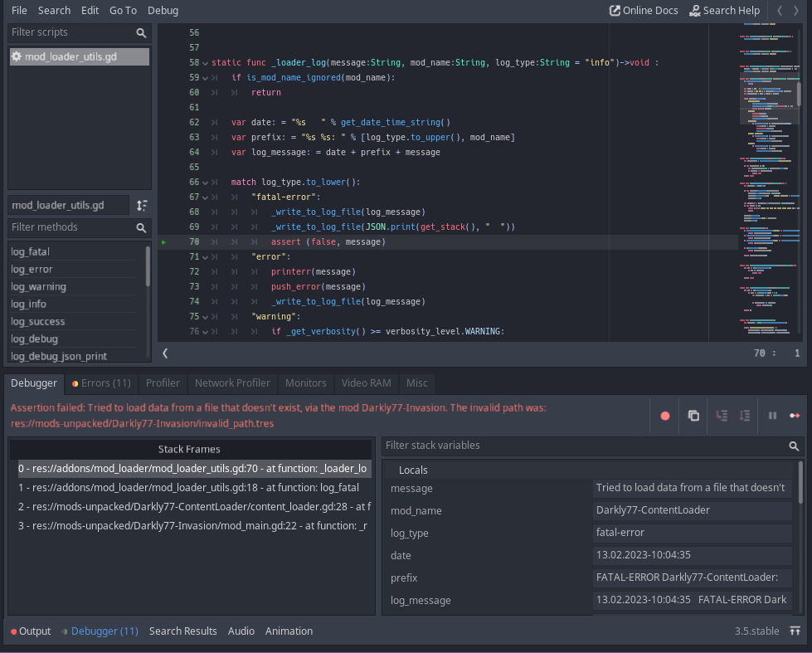This screenshot has height=653, width=812.
Task: Open Online Docs link
Action: 644,11
